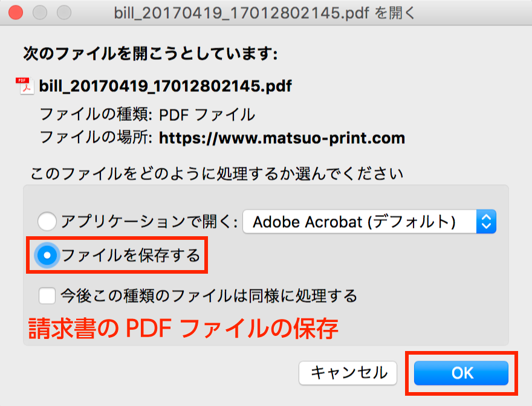Click the dialog title bar text
532x406 pixels.
tap(265, 13)
